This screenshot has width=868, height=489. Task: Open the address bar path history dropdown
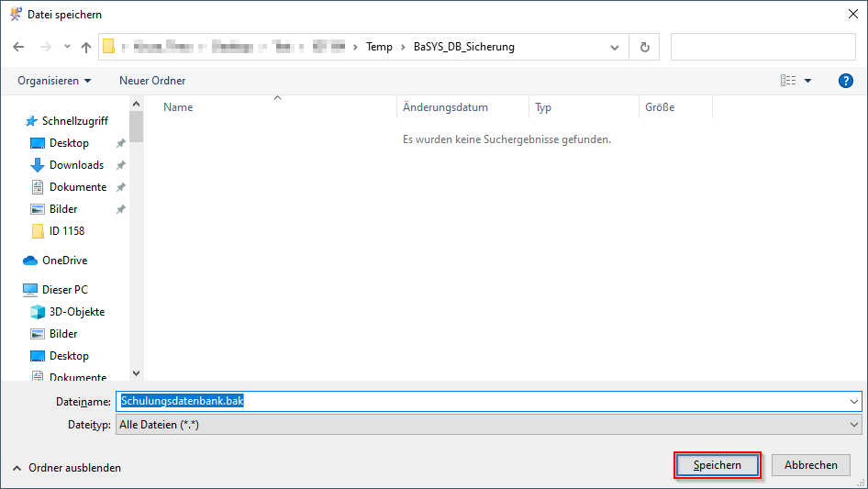615,47
